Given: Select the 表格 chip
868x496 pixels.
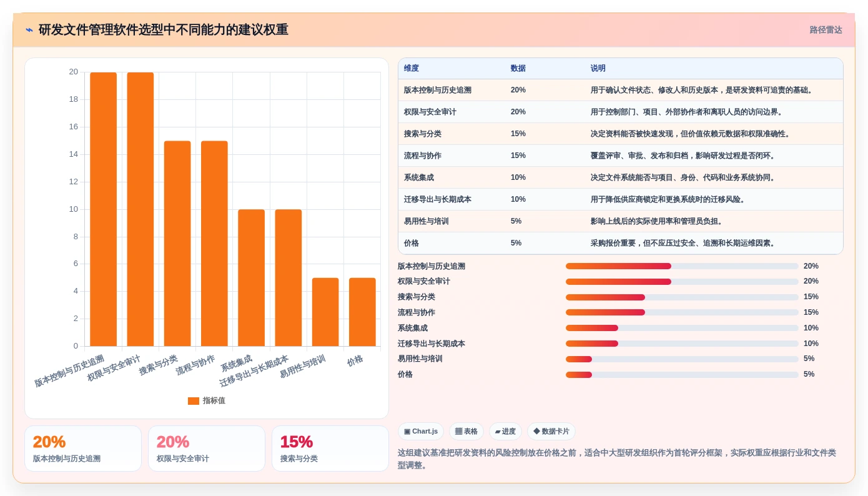Looking at the screenshot, I should click(466, 432).
